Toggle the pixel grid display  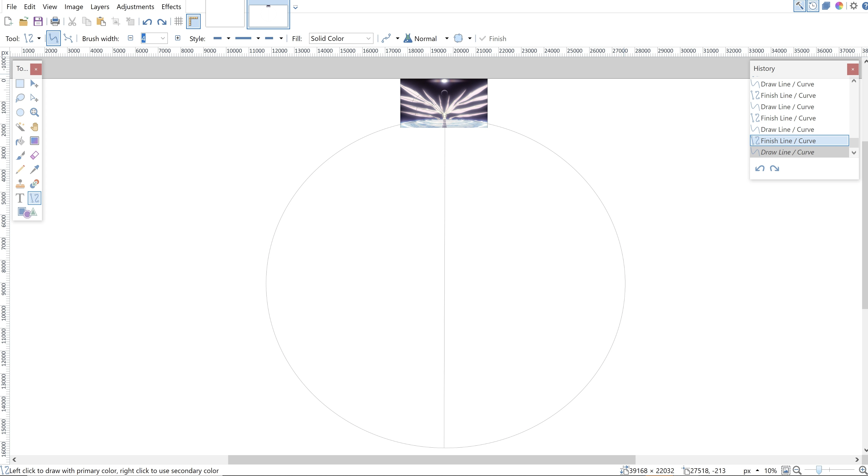click(179, 22)
